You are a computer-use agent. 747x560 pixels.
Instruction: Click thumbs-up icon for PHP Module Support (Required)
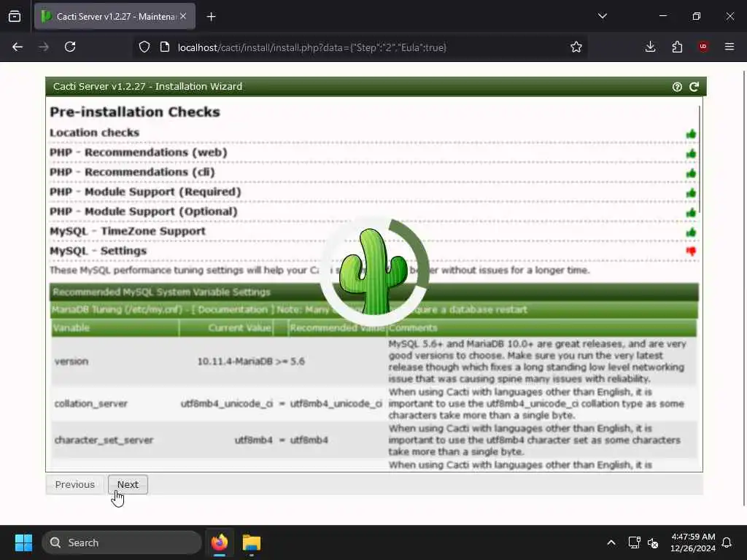[x=691, y=192]
